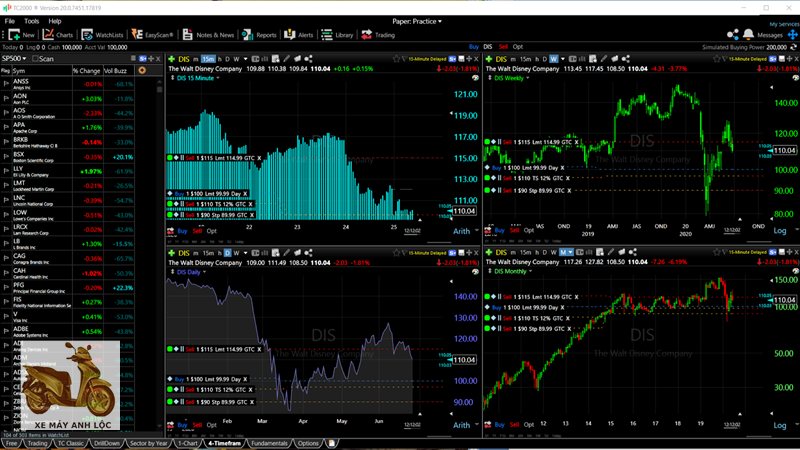
Task: Switch to the 1-Chart layout tab
Action: 188,443
